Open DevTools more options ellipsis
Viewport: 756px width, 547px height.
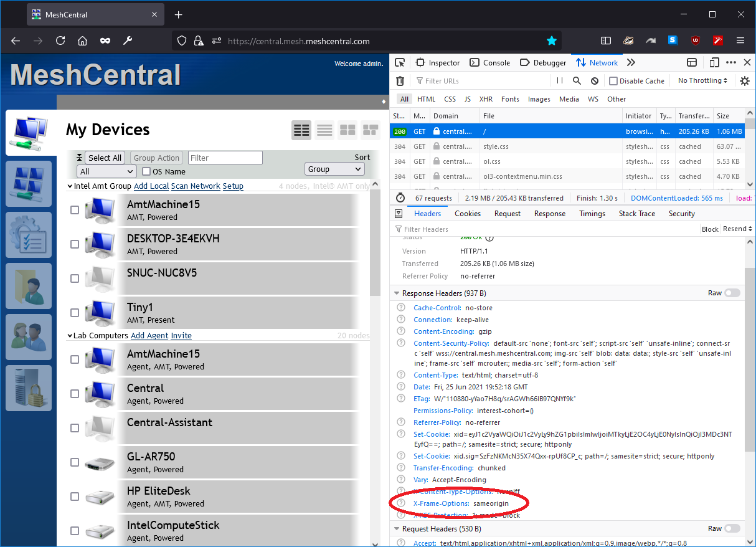point(731,62)
